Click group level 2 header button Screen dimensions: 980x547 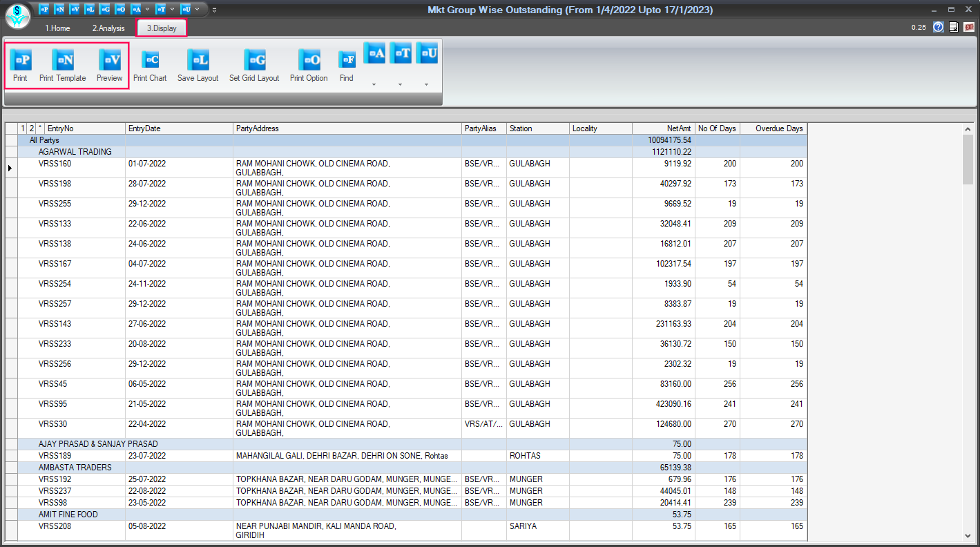31,128
